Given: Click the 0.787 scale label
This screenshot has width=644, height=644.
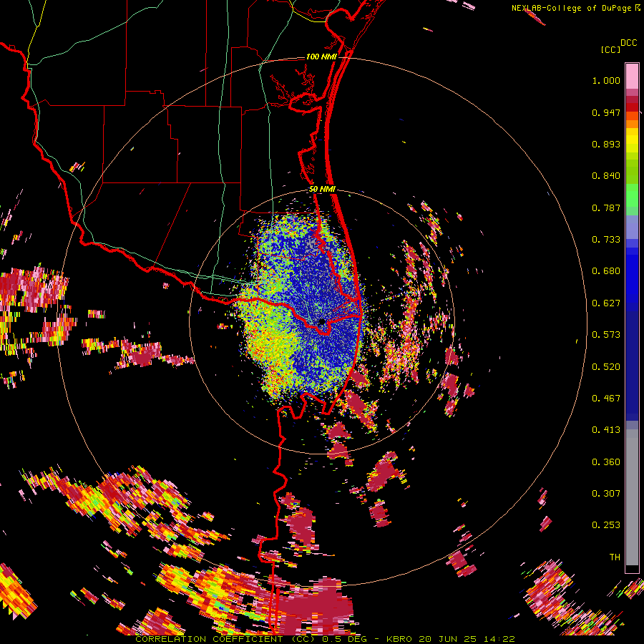Looking at the screenshot, I should tap(606, 208).
